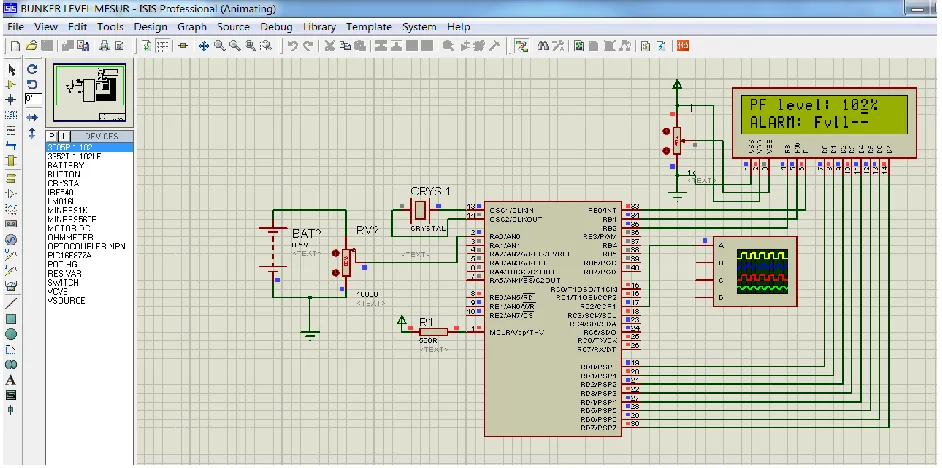Open Virtual Instruments Mode

point(11,285)
